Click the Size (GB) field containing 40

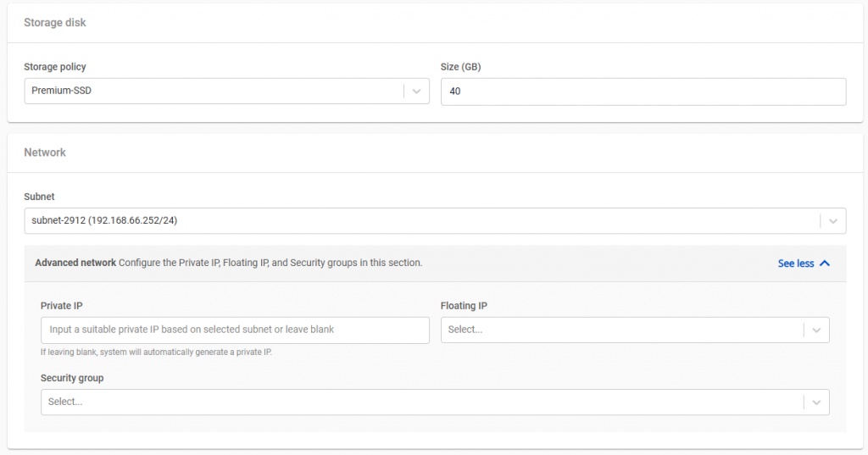click(643, 92)
